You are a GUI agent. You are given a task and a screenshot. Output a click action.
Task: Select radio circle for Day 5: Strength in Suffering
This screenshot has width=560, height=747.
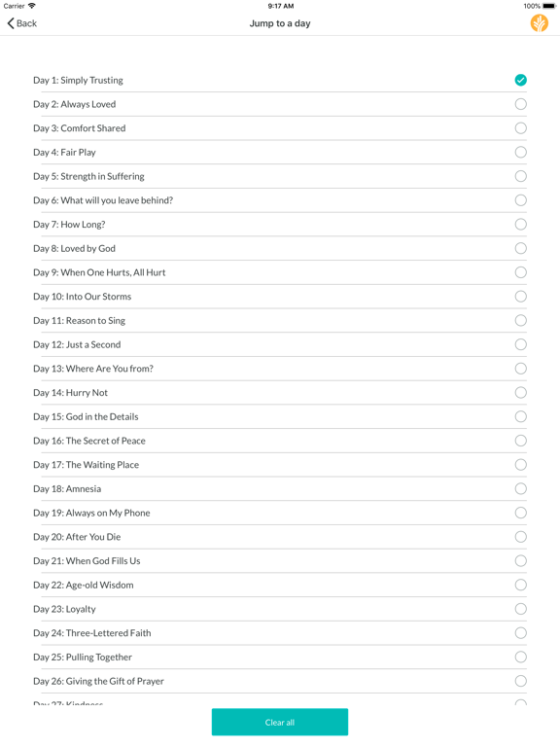520,176
